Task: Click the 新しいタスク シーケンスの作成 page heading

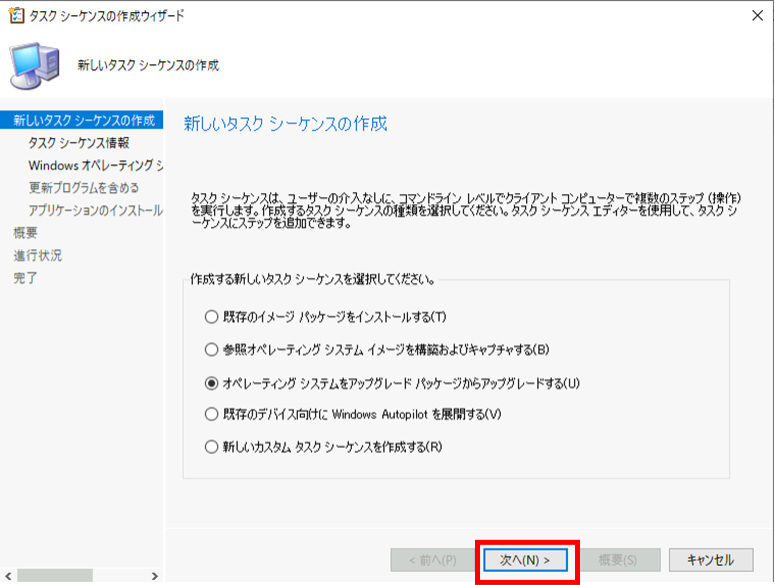Action: [285, 124]
